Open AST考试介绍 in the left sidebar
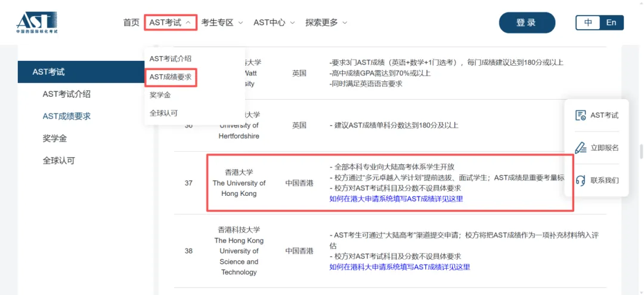This screenshot has width=644, height=295. [67, 94]
